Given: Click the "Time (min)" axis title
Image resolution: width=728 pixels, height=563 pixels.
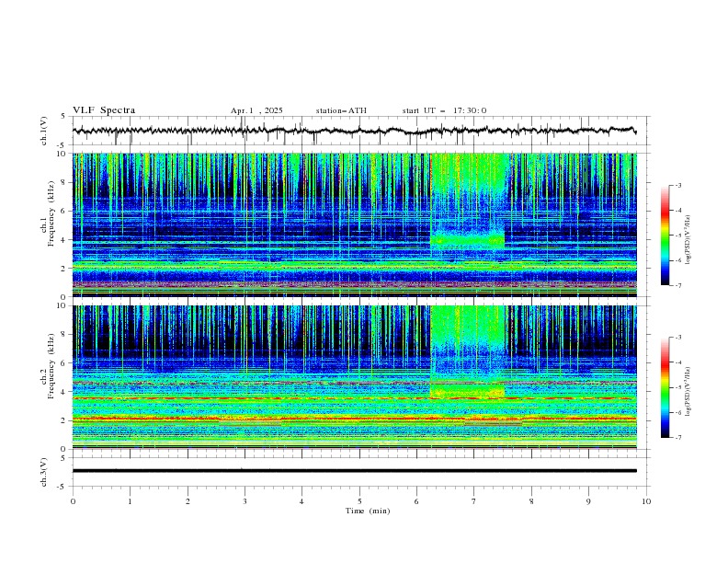Looking at the screenshot, I should click(x=368, y=511).
